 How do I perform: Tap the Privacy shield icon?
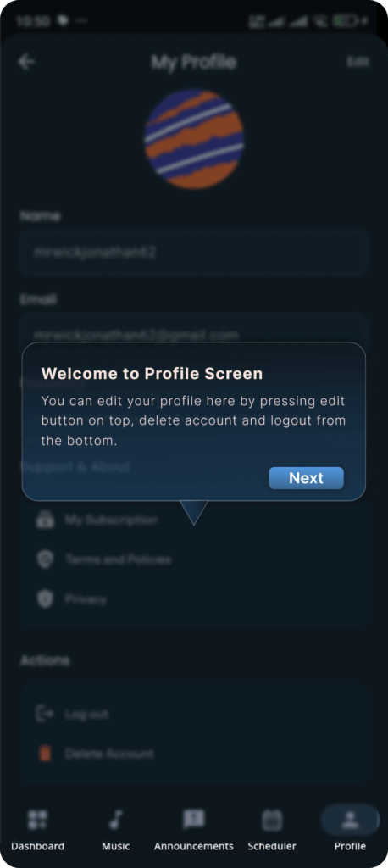point(46,599)
